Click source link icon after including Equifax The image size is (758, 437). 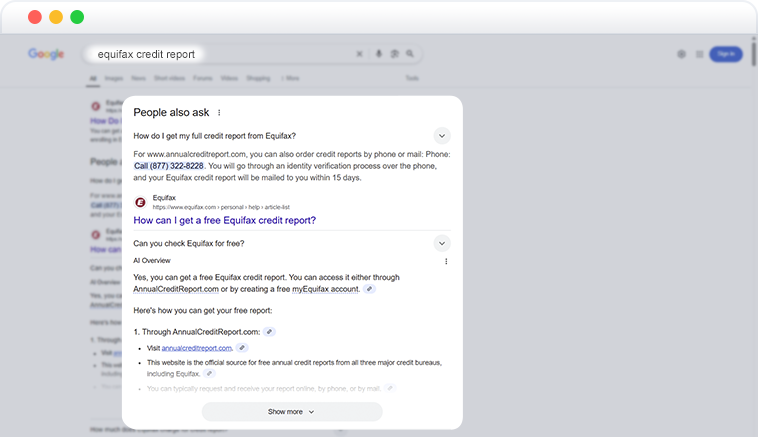[x=209, y=373]
